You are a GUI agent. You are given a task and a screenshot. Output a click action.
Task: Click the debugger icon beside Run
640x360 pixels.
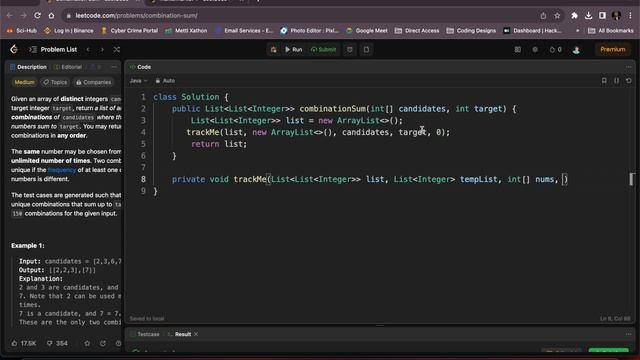tap(273, 50)
